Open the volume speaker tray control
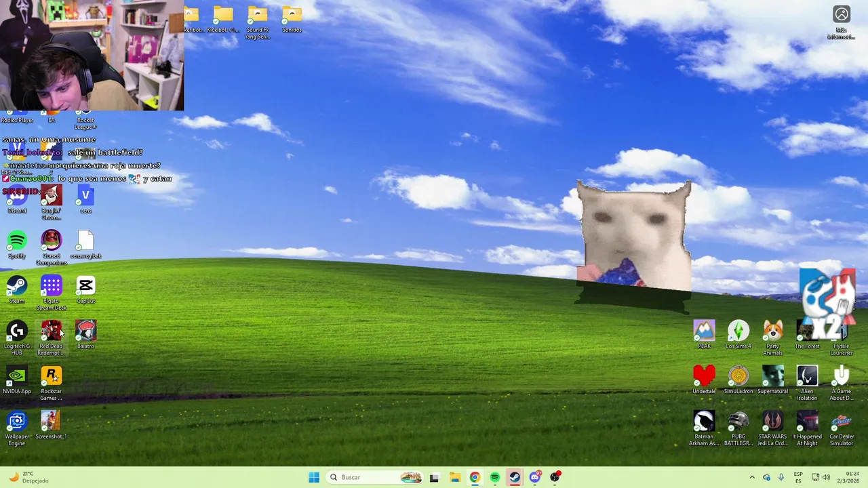This screenshot has width=868, height=488. coord(826,477)
